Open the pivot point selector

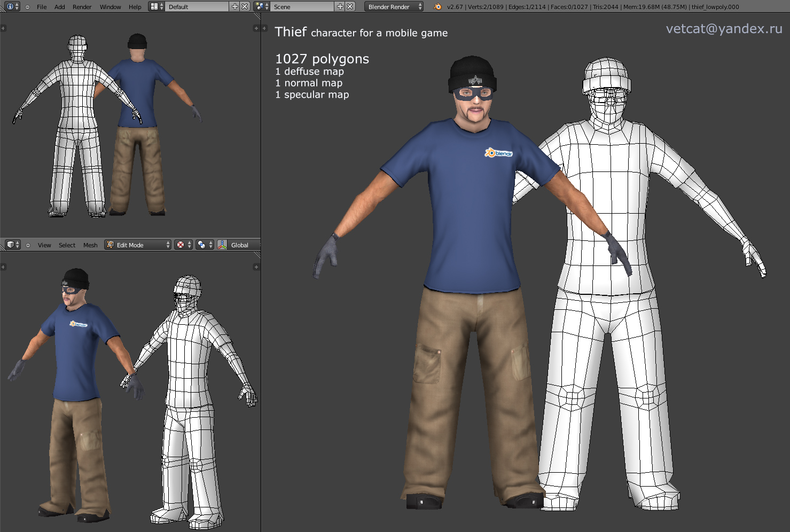click(205, 245)
